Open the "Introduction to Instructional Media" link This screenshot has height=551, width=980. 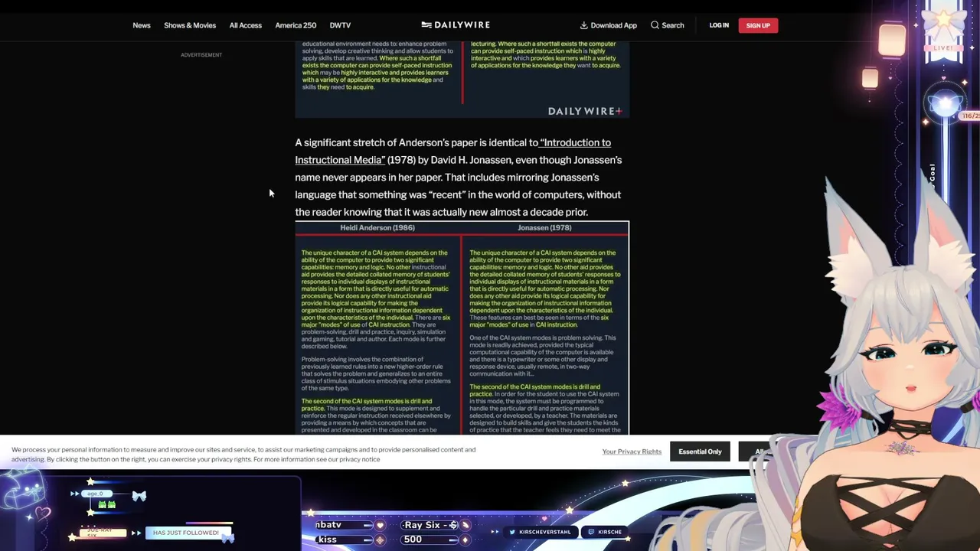[453, 151]
